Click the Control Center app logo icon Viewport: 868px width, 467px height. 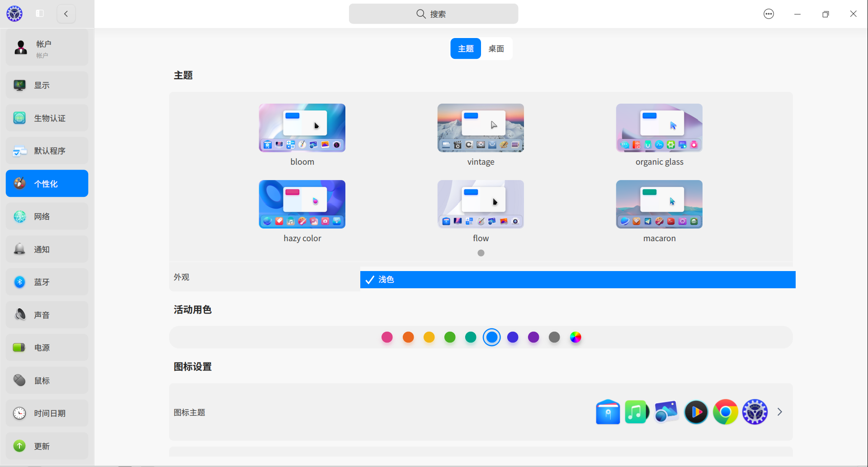pos(14,14)
